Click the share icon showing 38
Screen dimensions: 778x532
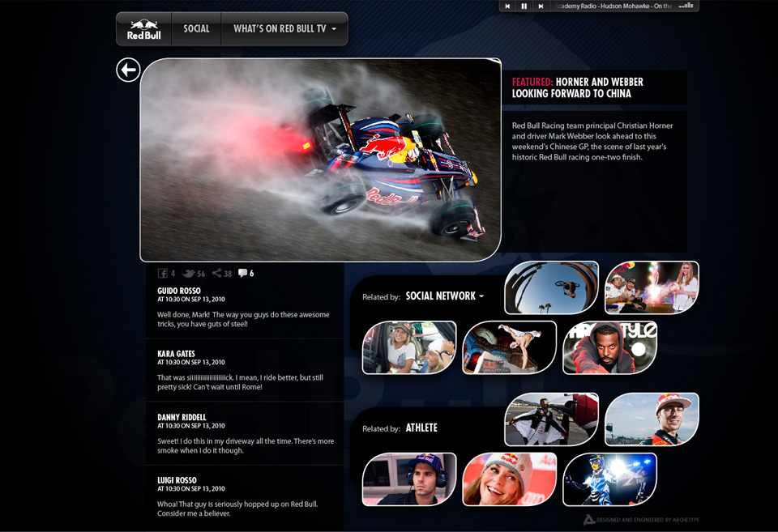(216, 274)
